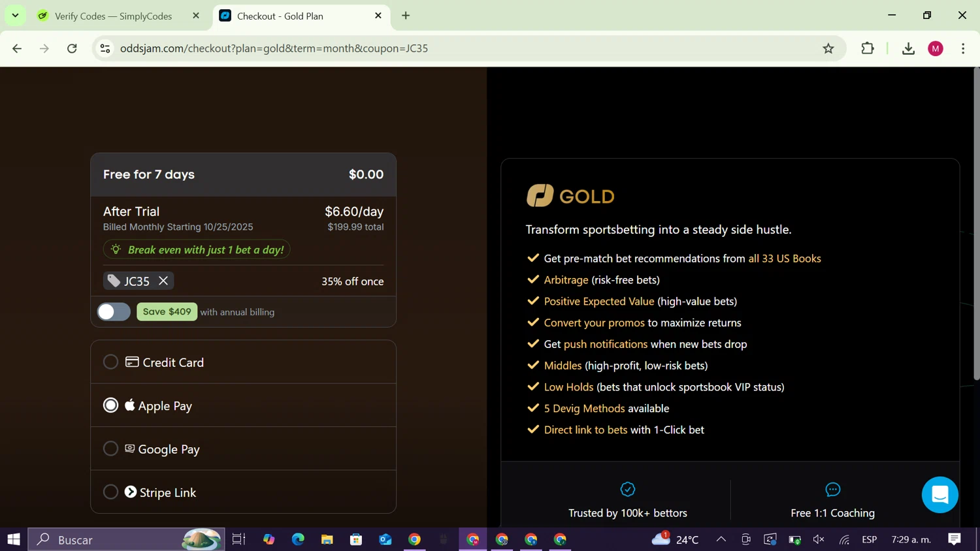This screenshot has height=551, width=980.
Task: Click the Free 1:1 Coaching chat icon
Action: 832,489
